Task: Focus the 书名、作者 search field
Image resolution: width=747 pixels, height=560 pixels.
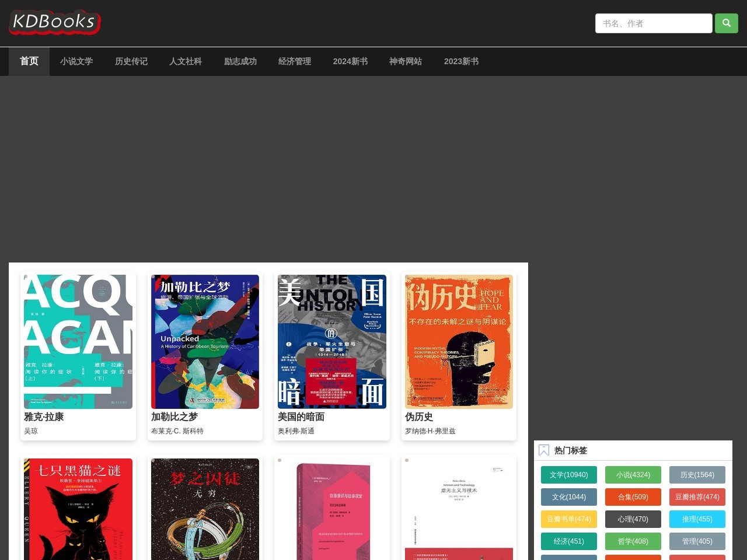Action: click(654, 23)
